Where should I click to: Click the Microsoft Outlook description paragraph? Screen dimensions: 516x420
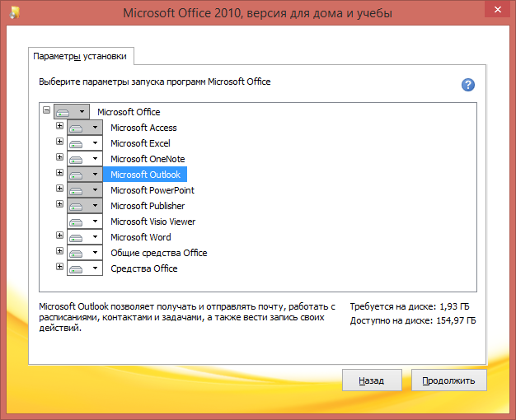click(187, 317)
